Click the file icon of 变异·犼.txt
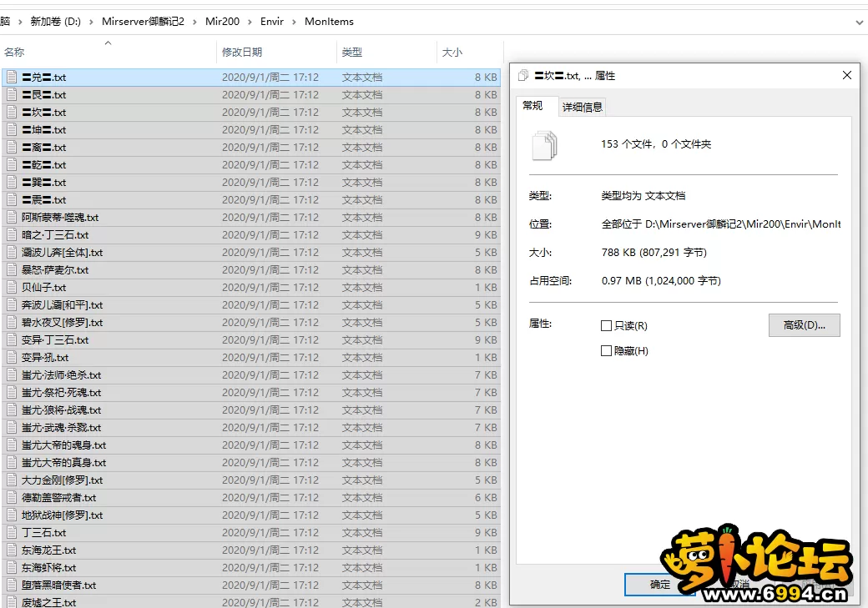Screen dimensions: 868x608 click(x=12, y=358)
